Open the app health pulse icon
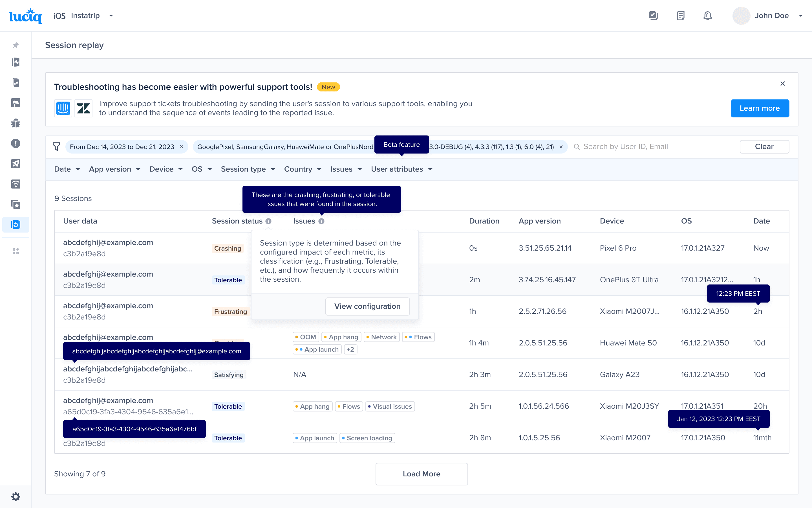Image resolution: width=812 pixels, height=508 pixels. tap(16, 62)
